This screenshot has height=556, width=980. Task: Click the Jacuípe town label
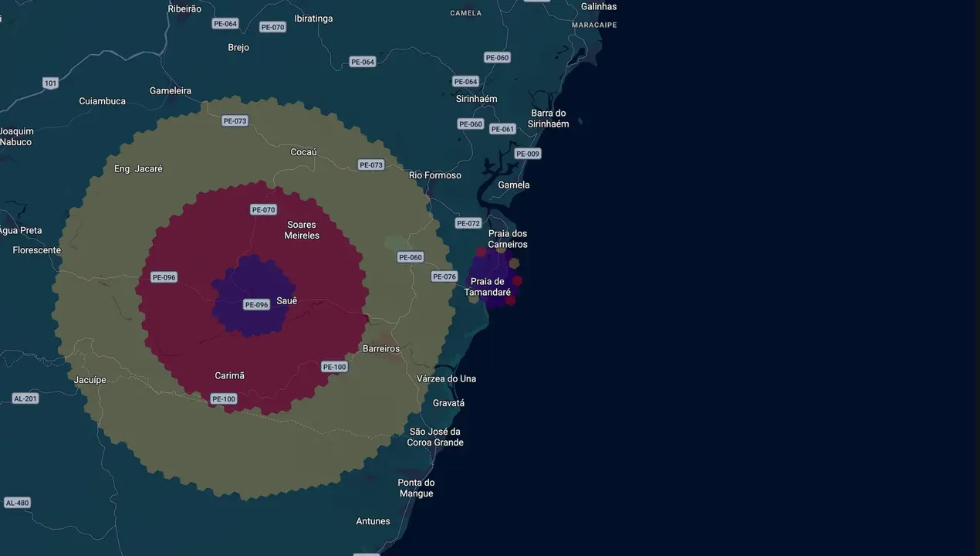click(90, 380)
